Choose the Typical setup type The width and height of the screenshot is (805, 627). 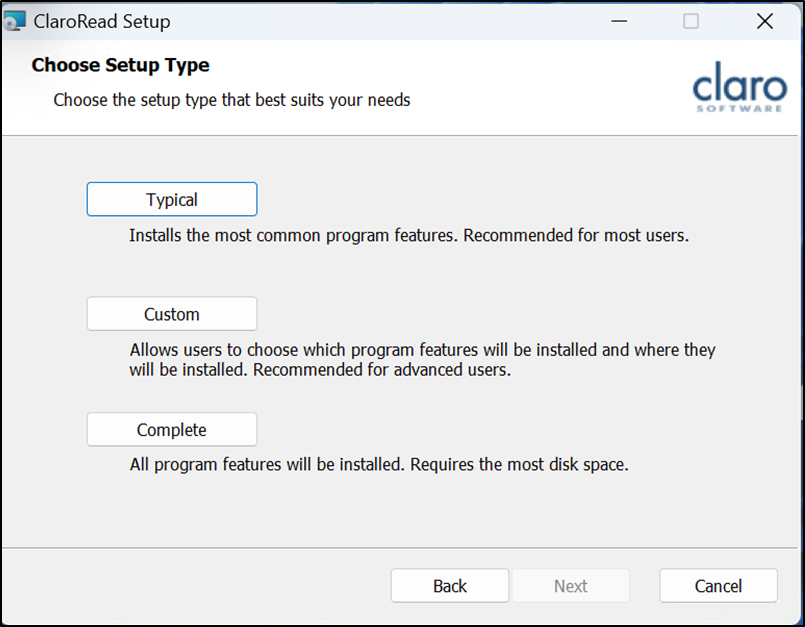coord(172,199)
